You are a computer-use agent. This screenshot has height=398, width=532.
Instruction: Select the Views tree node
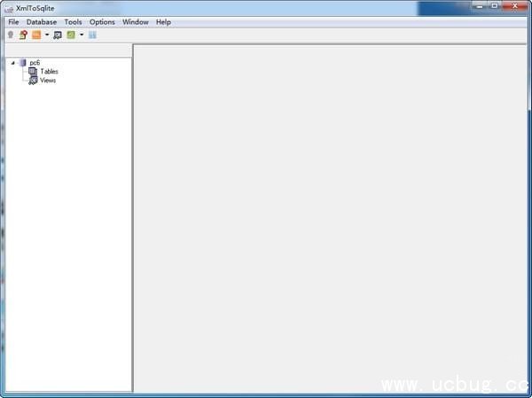coord(48,81)
